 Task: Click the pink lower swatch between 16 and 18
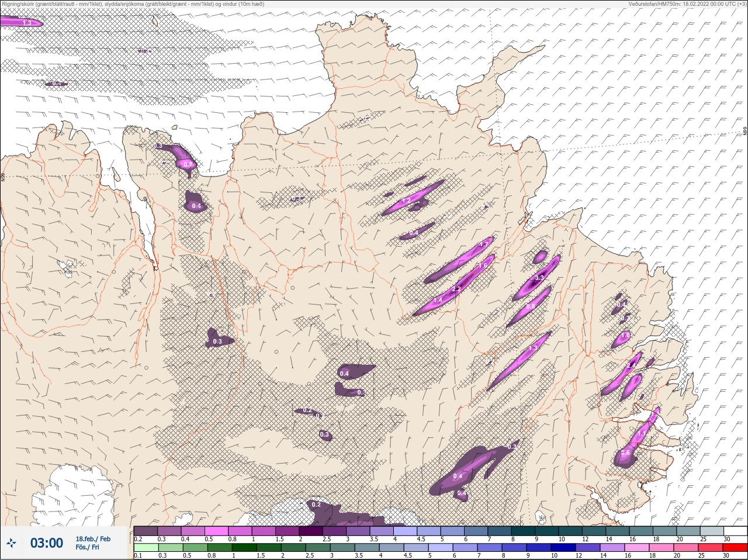[637, 547]
